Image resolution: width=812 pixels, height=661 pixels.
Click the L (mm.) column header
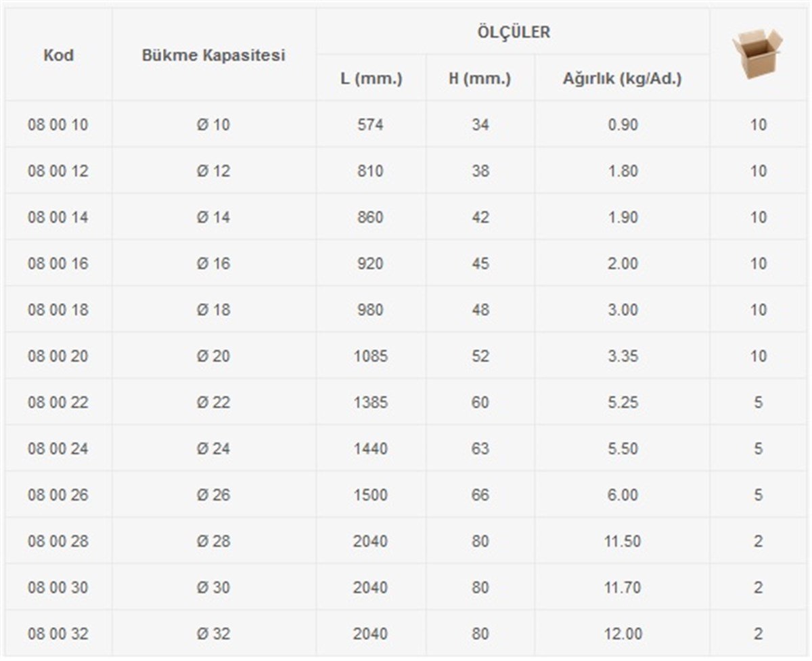[371, 78]
